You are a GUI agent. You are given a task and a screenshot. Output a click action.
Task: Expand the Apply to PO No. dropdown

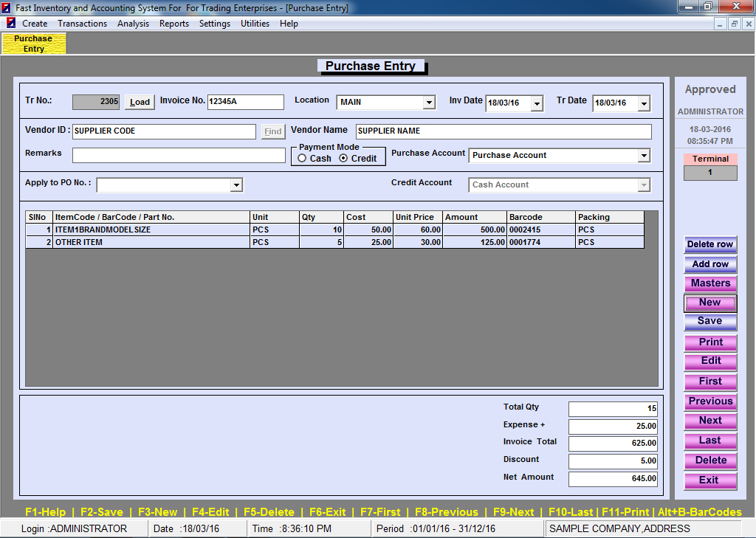236,185
